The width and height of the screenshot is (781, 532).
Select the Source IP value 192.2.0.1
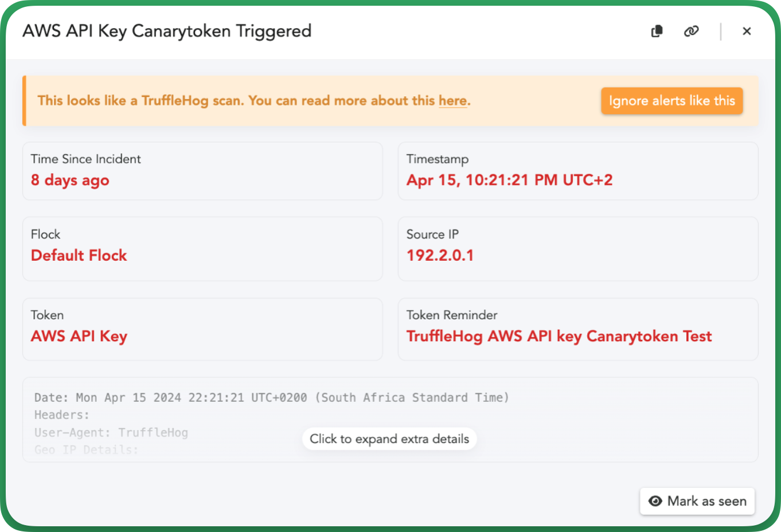[440, 255]
